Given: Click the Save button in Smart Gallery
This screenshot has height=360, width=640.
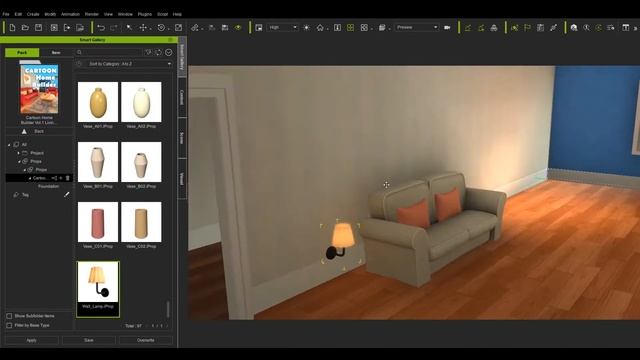Looking at the screenshot, I should (x=89, y=340).
